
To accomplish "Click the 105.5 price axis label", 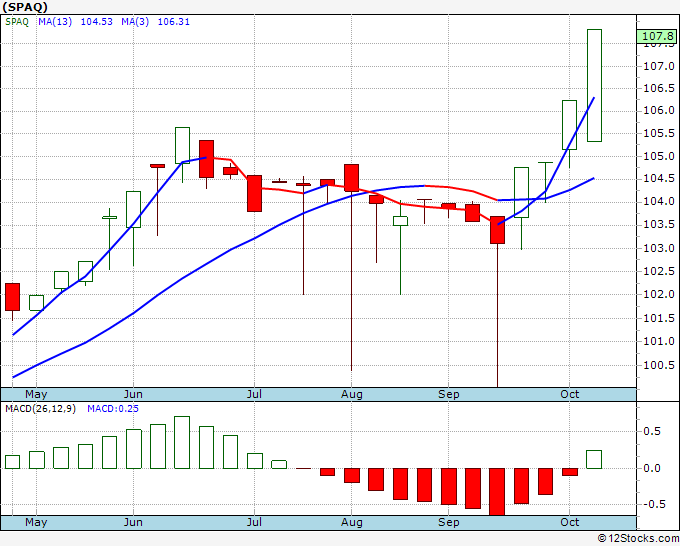I will [x=659, y=133].
